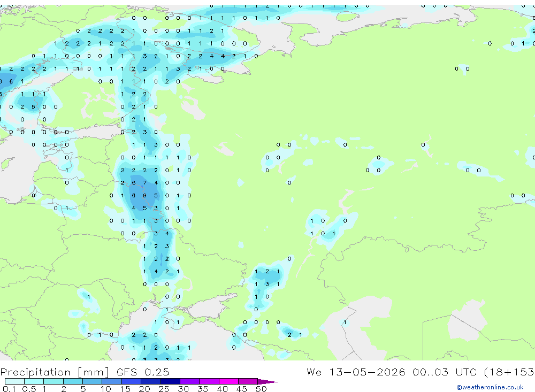Click the 40–45 mm magenta legend swatch
Image resolution: width=535 pixels, height=392 pixels.
pos(228,381)
